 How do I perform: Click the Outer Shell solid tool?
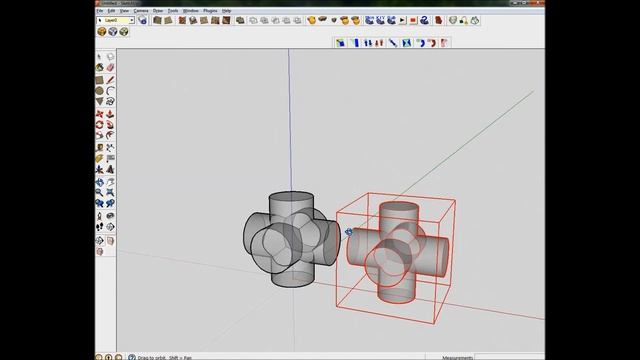pos(240,20)
